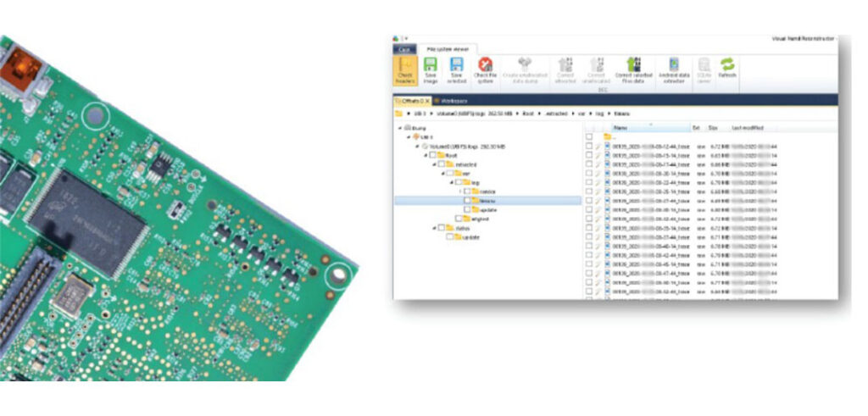The width and height of the screenshot is (868, 416).
Task: Open the Workspace tab
Action: coord(455,101)
